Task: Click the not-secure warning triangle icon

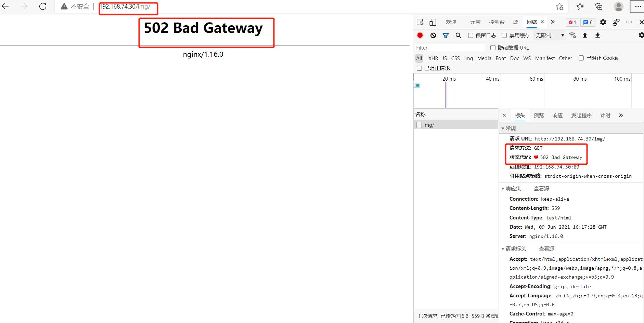Action: coord(64,6)
